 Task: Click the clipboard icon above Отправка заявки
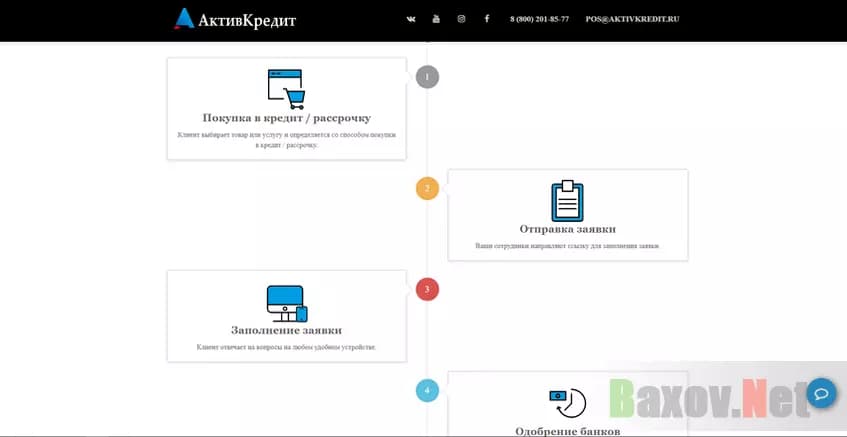click(567, 201)
